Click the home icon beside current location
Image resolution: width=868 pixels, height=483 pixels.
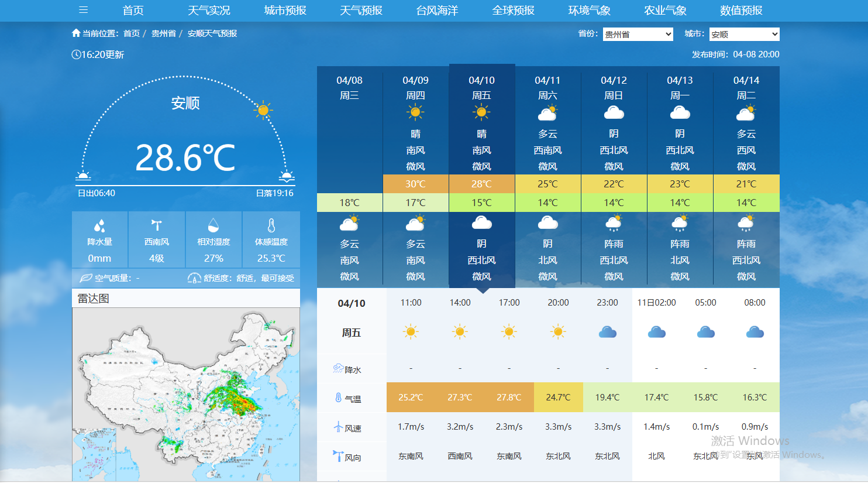click(x=76, y=33)
